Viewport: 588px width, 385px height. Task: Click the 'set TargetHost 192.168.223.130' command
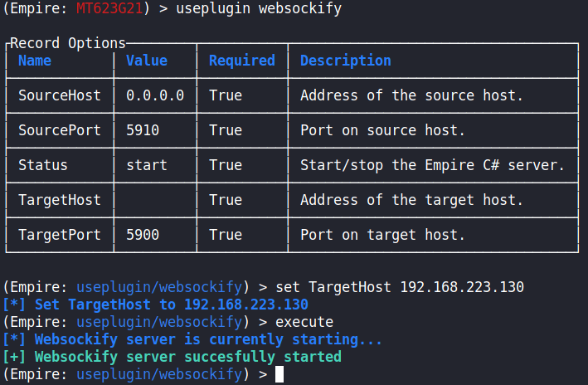pyautogui.click(x=400, y=287)
